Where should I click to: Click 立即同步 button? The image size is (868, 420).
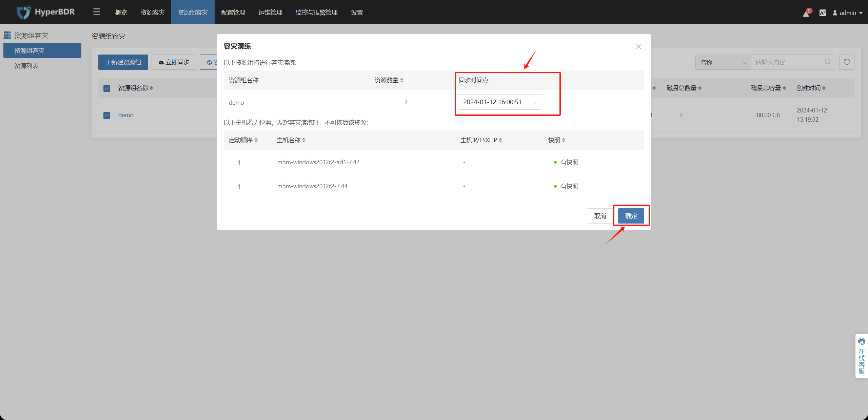click(x=174, y=62)
